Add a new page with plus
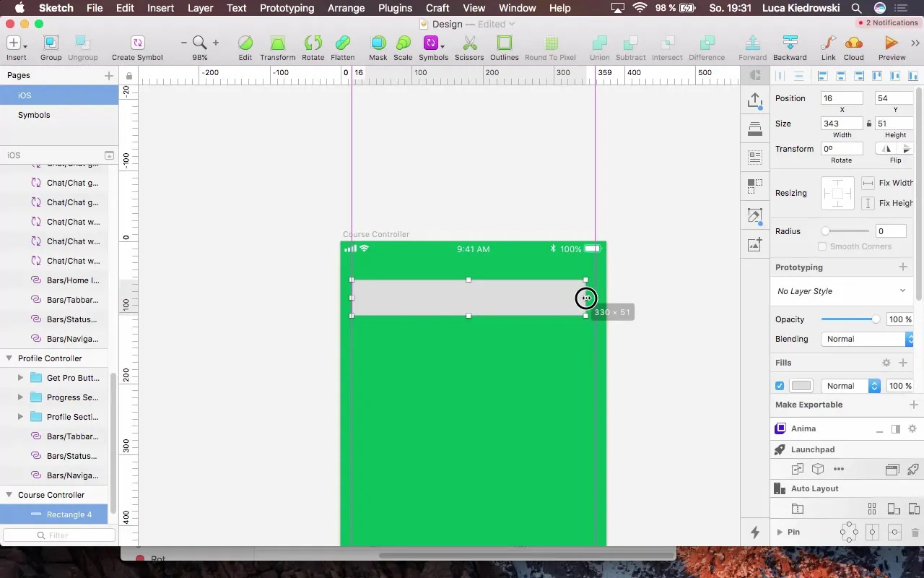This screenshot has width=924, height=578. click(x=109, y=75)
